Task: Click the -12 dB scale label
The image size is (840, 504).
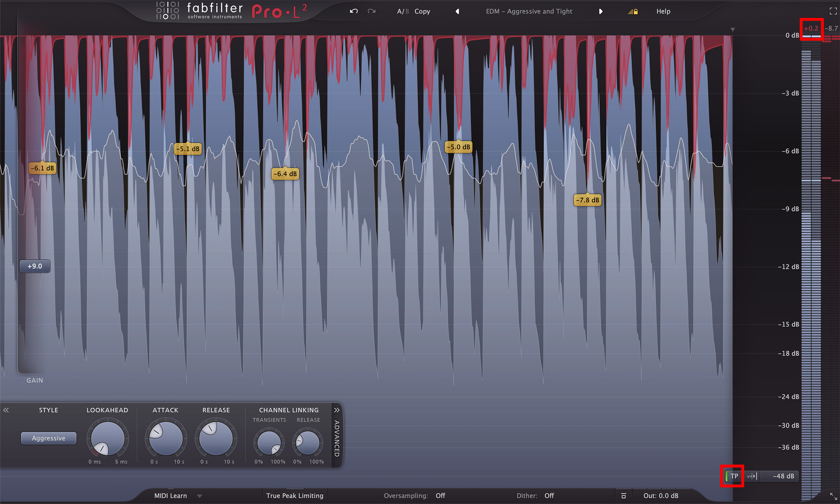Action: click(789, 266)
